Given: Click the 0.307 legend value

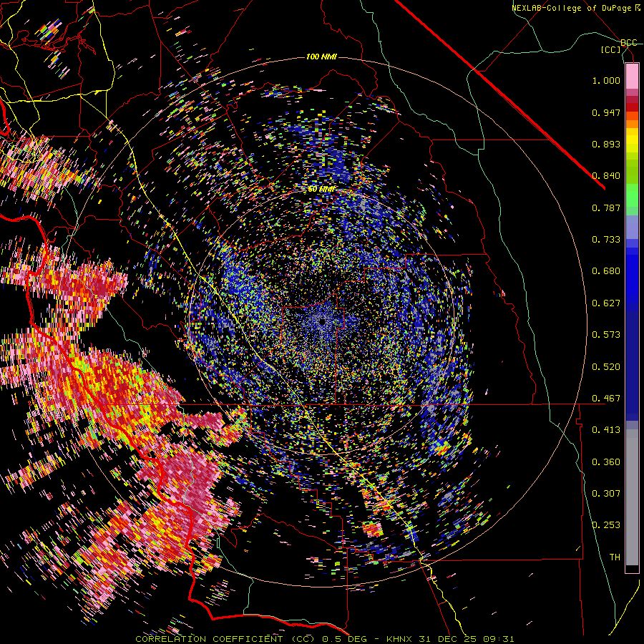Looking at the screenshot, I should tap(606, 494).
